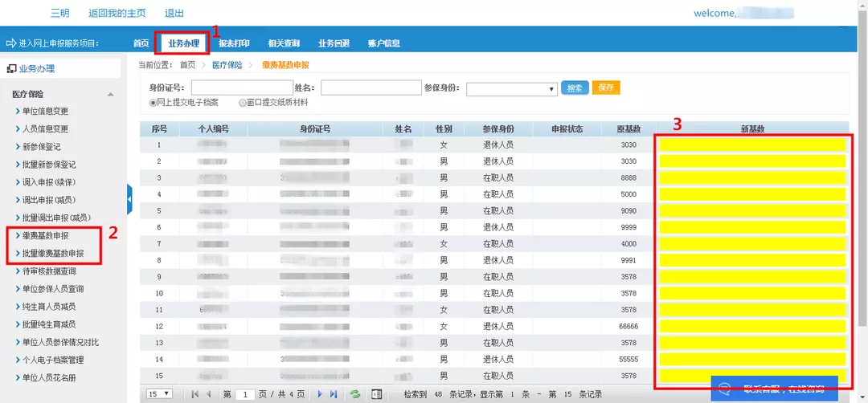Viewport: 868px width, 403px height.
Task: Open the 参保身份 dropdown list
Action: (512, 89)
